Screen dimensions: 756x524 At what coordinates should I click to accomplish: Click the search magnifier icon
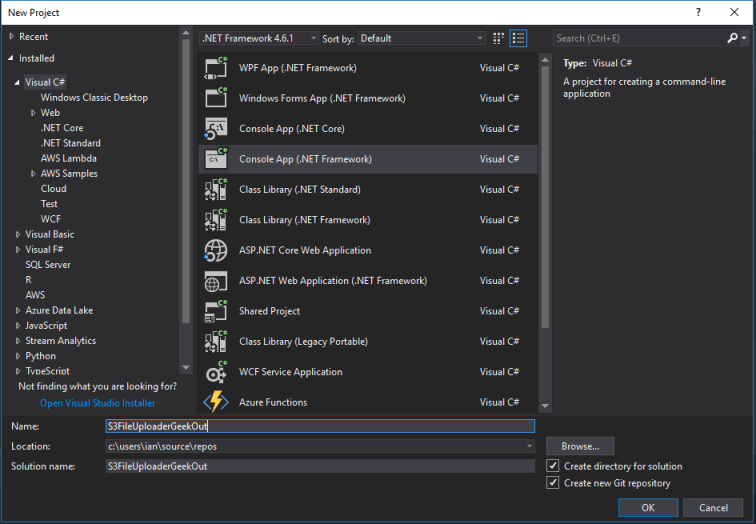[732, 38]
